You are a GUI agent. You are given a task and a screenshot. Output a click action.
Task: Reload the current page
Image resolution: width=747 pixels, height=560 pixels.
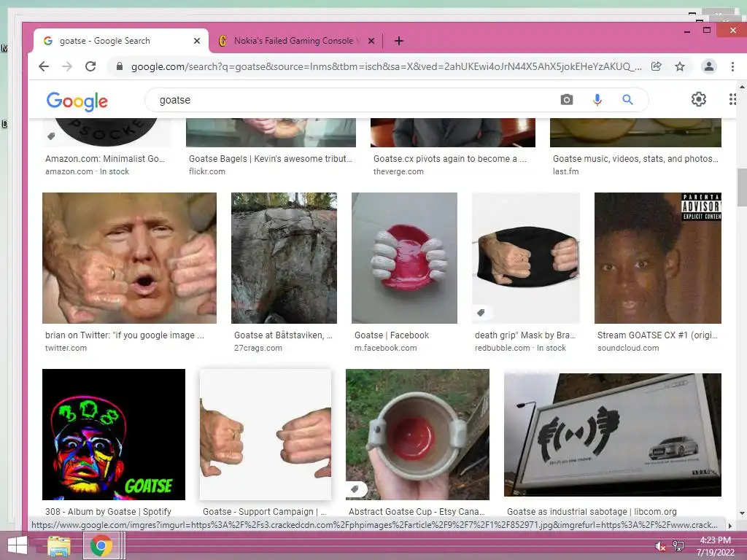90,66
